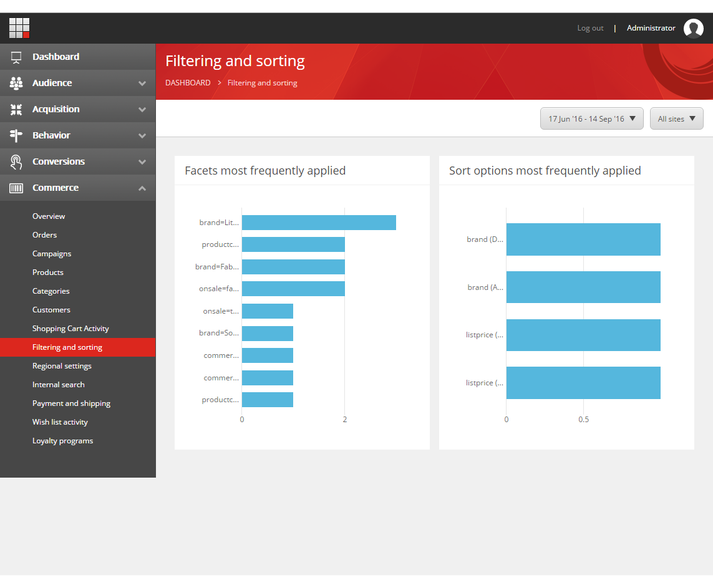
Task: Click the top brand=Lit... facet bar
Action: (319, 223)
